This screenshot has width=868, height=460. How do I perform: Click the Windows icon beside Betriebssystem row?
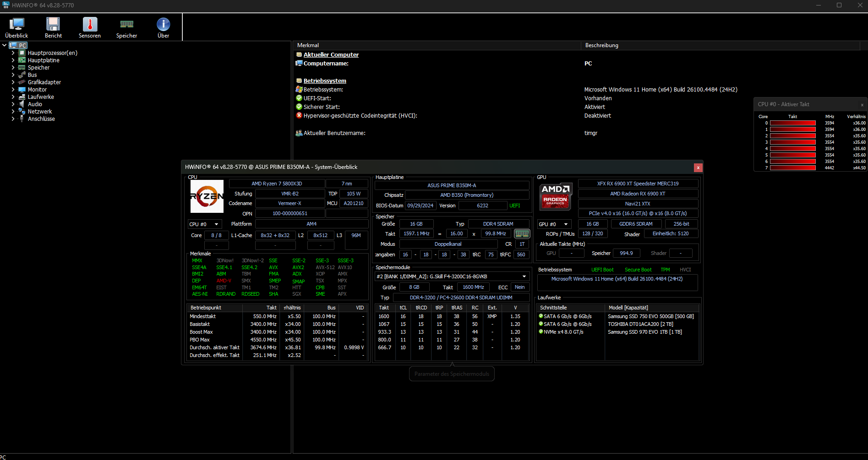[299, 90]
